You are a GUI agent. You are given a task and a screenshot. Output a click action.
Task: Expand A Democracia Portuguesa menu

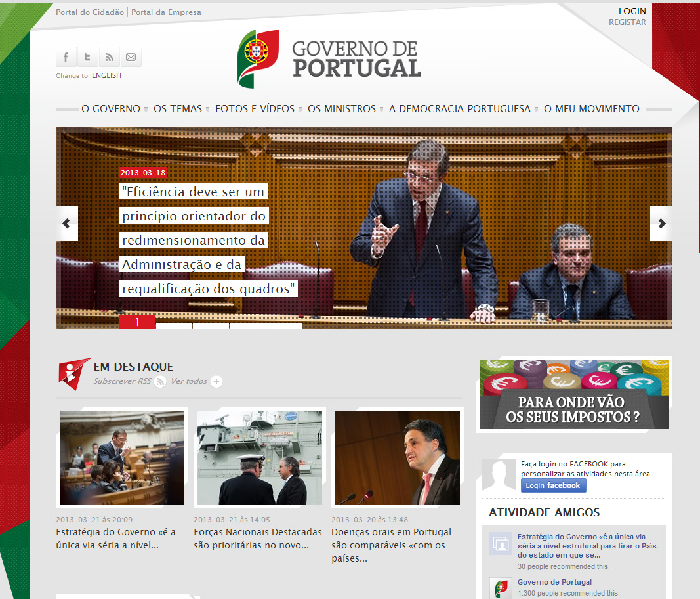click(x=459, y=109)
